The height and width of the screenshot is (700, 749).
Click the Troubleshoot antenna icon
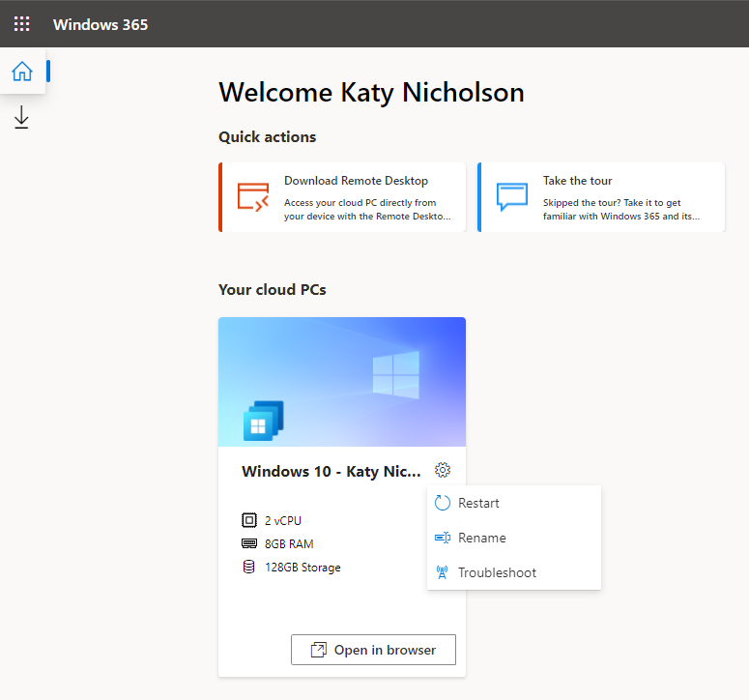pos(443,572)
